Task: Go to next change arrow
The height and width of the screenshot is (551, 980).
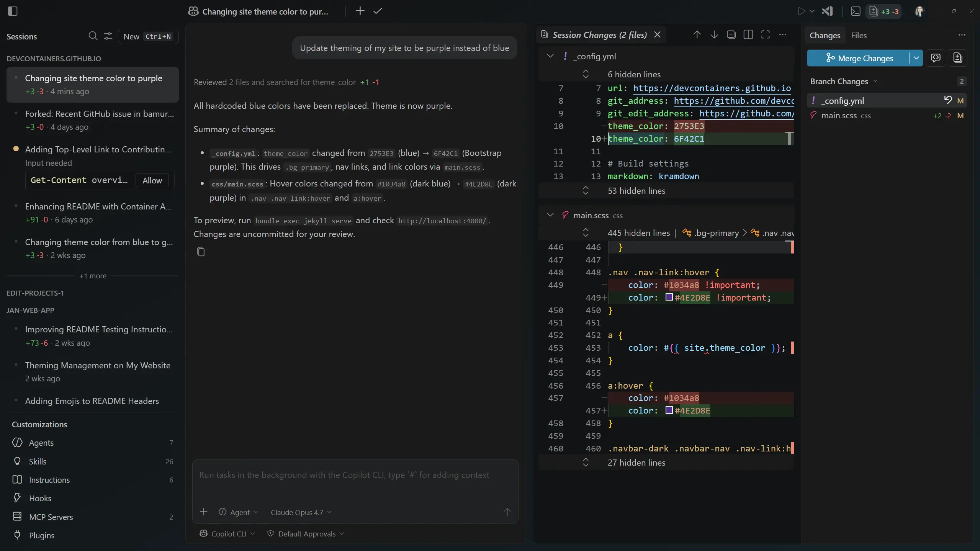Action: [x=714, y=35]
